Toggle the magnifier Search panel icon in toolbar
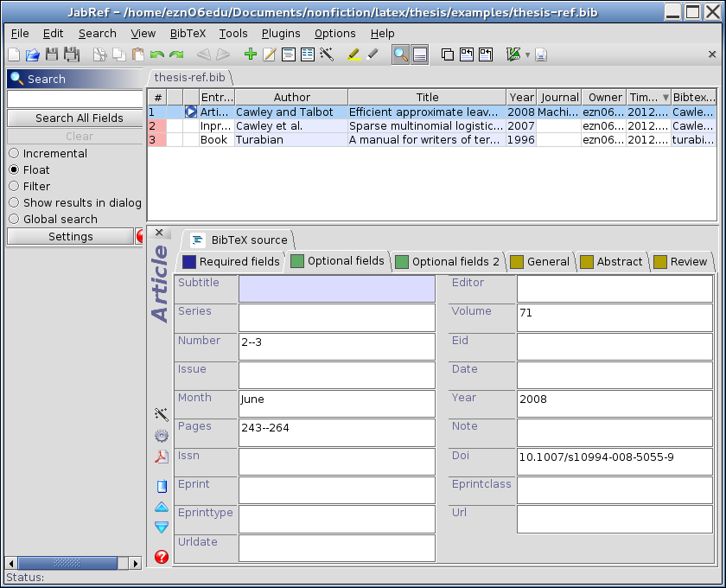726x588 pixels. point(400,54)
